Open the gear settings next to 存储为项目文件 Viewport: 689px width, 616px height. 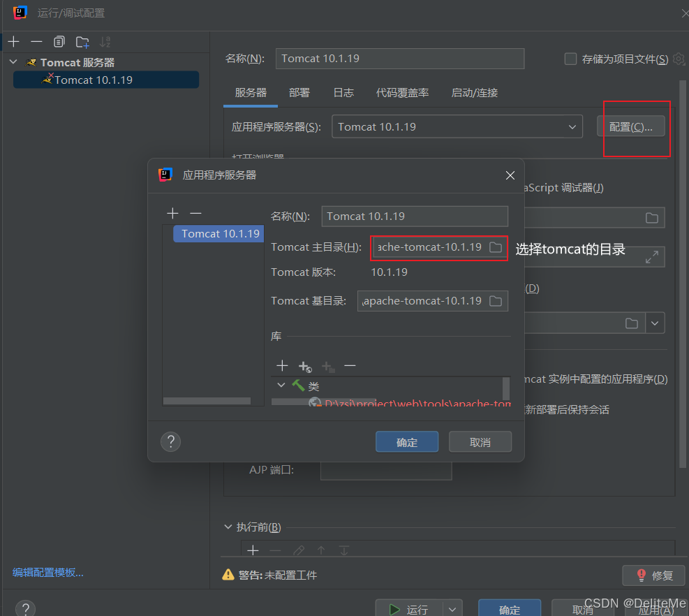pos(679,59)
